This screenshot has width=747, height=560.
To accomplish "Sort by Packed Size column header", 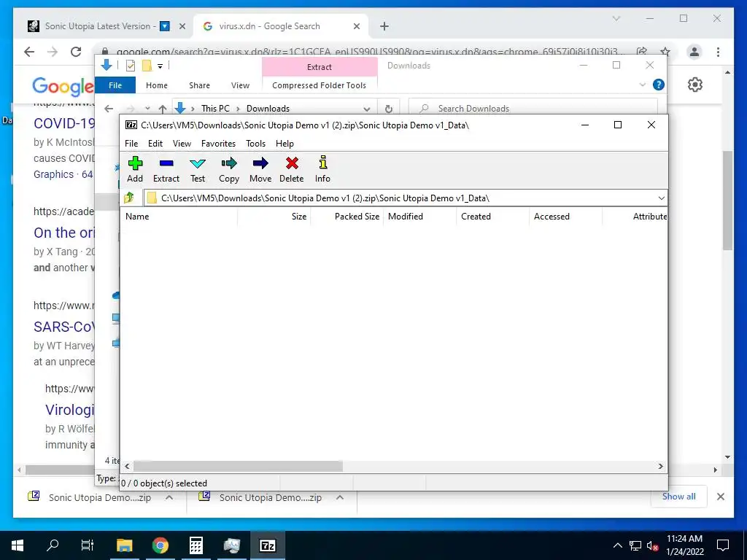I will 347,216.
